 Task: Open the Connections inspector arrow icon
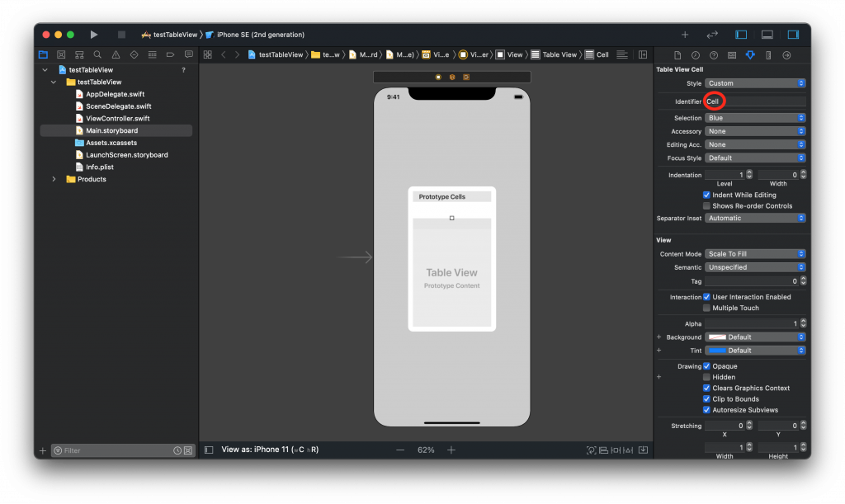(786, 55)
